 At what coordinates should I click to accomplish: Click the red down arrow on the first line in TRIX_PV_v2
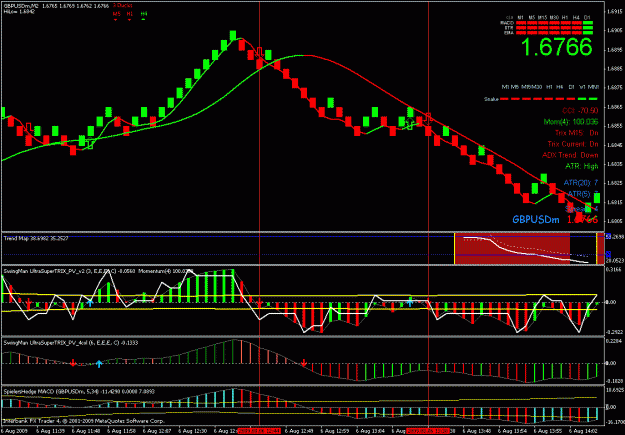pyautogui.click(x=259, y=305)
